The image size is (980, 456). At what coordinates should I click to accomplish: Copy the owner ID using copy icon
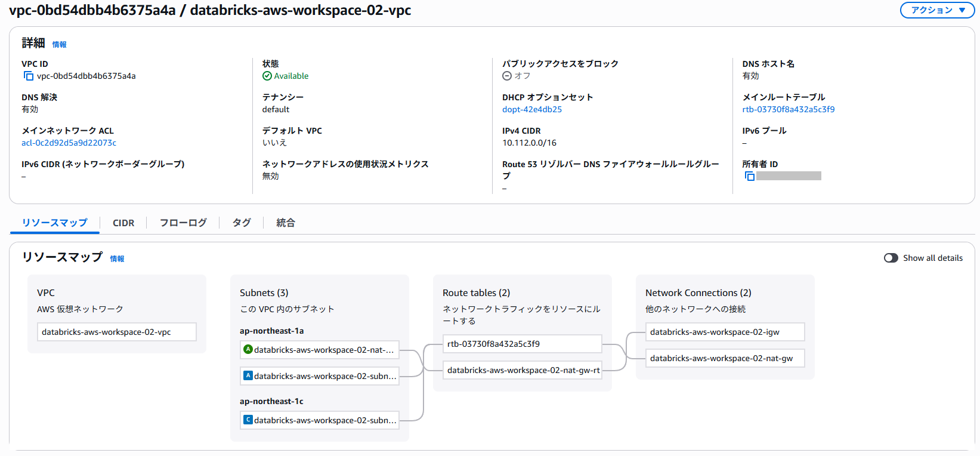[749, 176]
